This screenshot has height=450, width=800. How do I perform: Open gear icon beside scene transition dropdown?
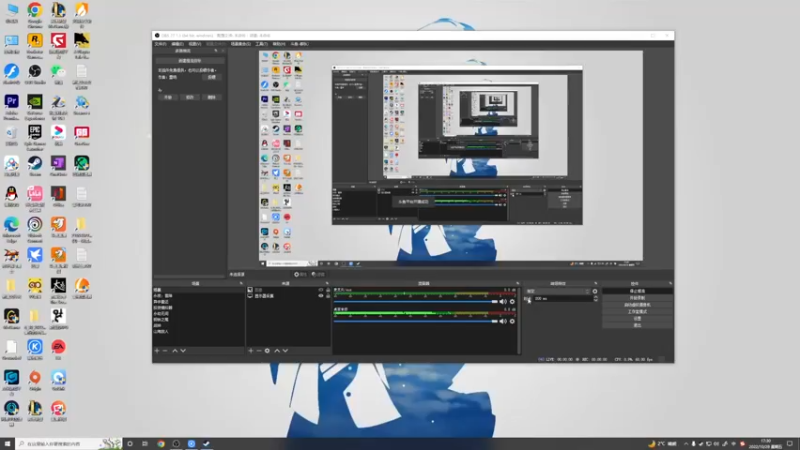(x=595, y=291)
